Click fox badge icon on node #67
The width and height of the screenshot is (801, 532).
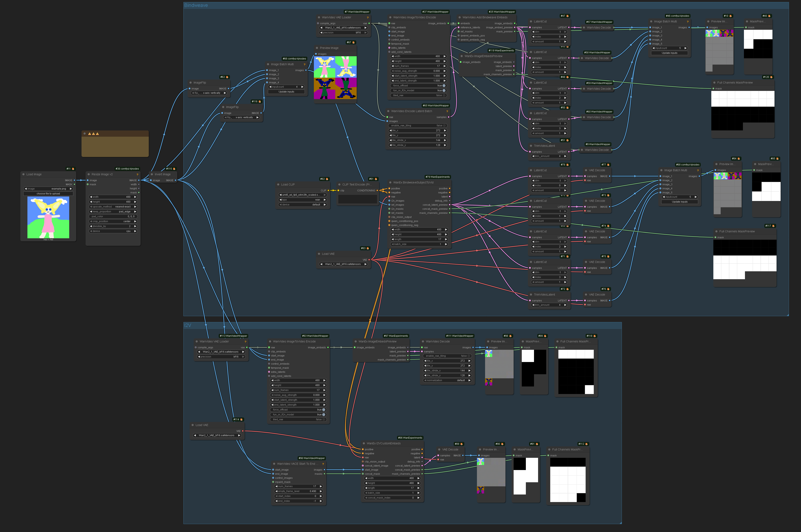pos(353,42)
